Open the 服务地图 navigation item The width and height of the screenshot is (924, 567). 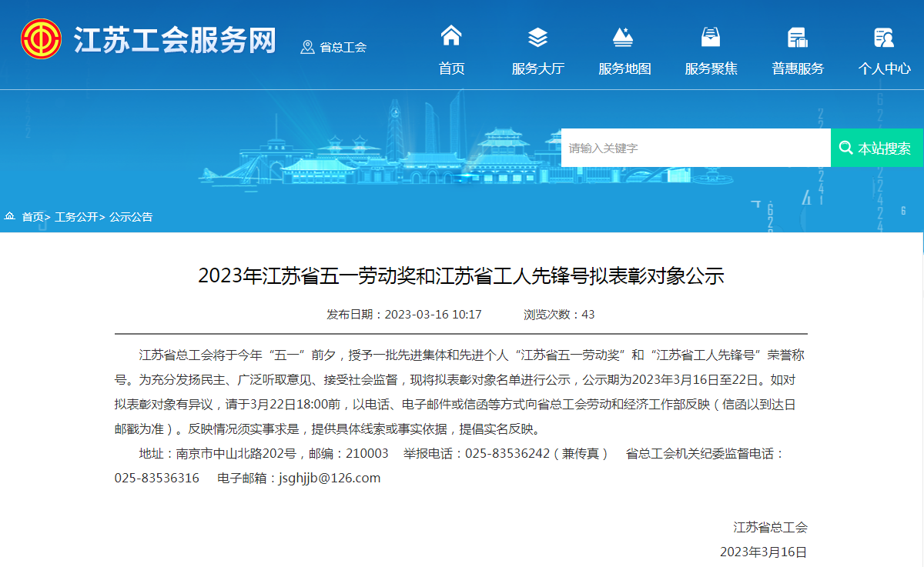(624, 68)
